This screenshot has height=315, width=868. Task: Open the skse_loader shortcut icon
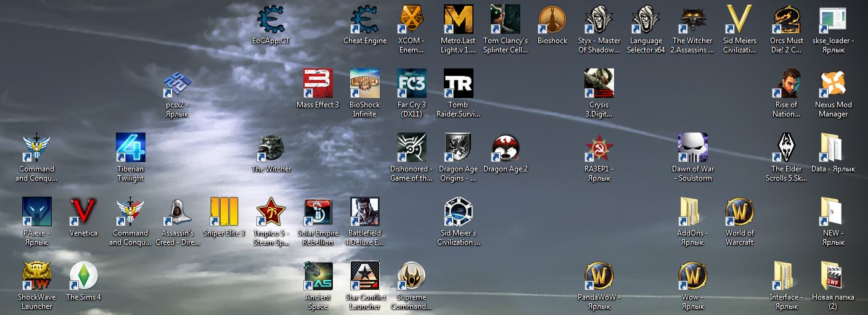click(833, 20)
